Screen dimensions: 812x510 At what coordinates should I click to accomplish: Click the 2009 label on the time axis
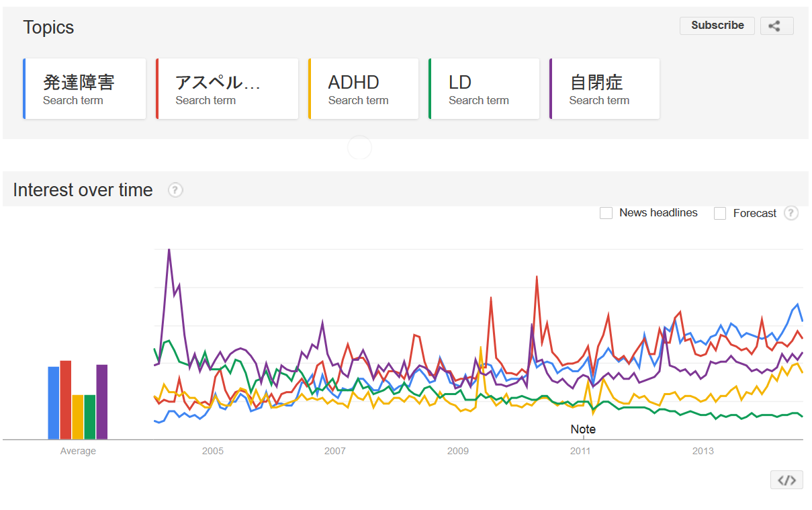[458, 451]
